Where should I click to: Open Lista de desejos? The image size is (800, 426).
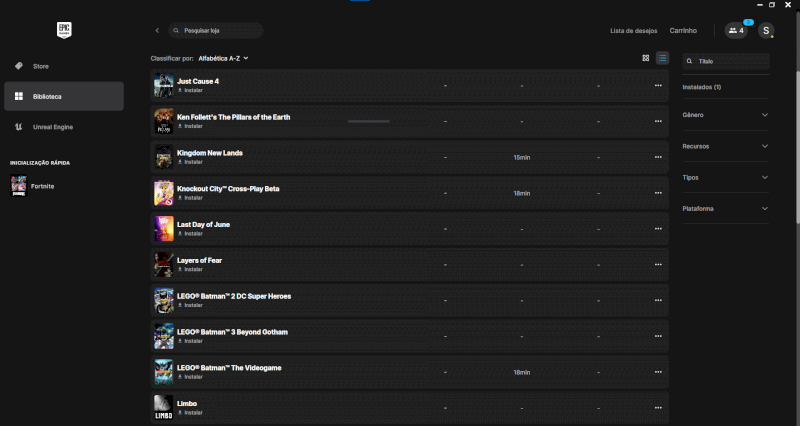(x=634, y=31)
